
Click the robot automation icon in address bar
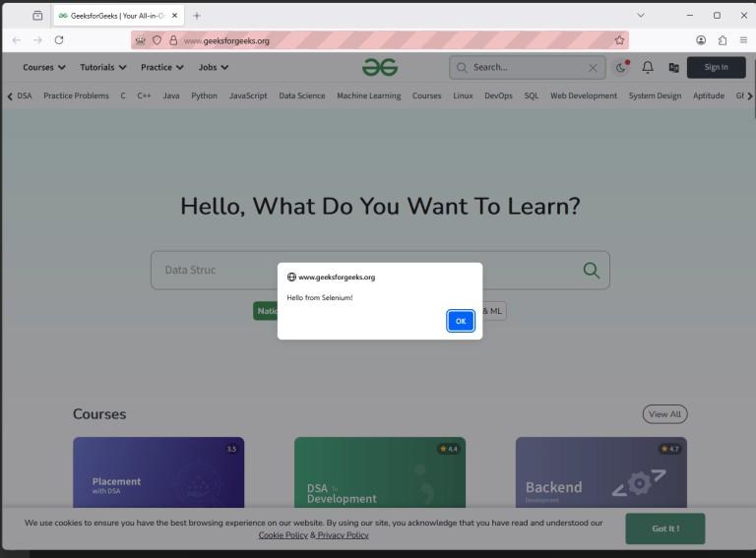[141, 40]
